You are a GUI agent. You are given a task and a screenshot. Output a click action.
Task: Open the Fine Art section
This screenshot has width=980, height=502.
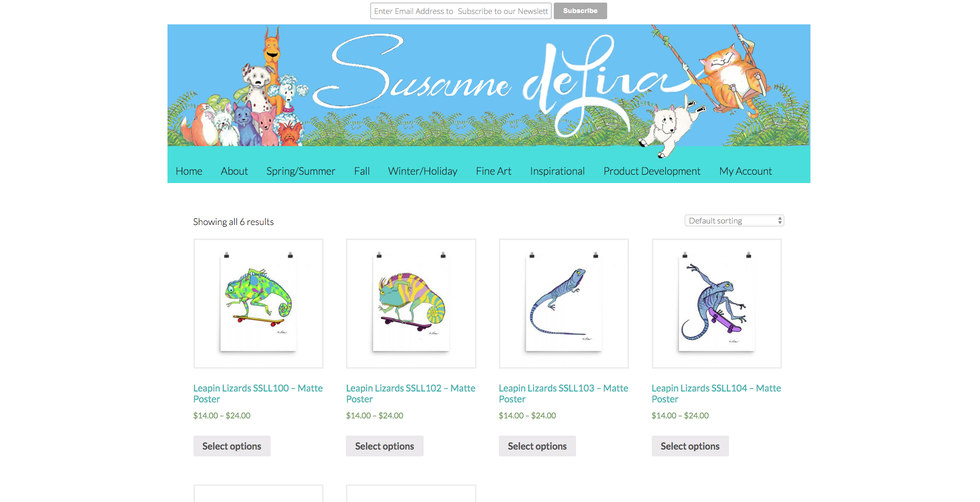(x=494, y=171)
